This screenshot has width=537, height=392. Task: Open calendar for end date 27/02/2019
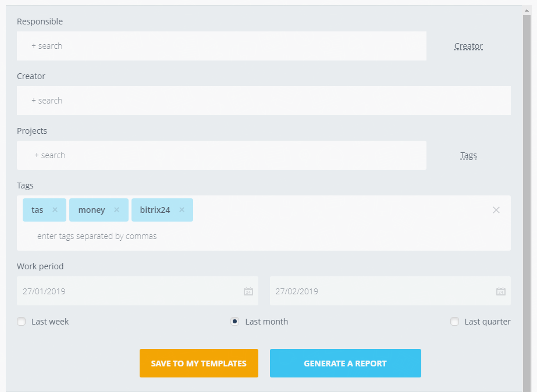pos(501,291)
